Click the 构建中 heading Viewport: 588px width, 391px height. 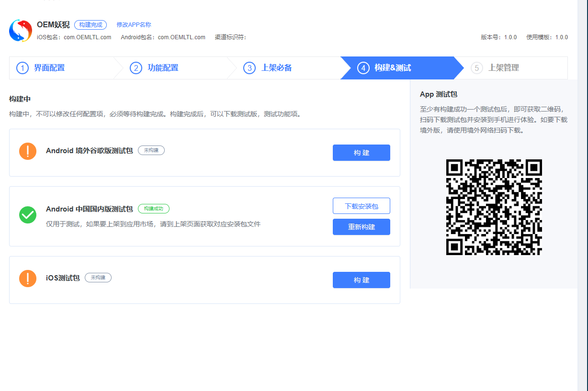(20, 99)
